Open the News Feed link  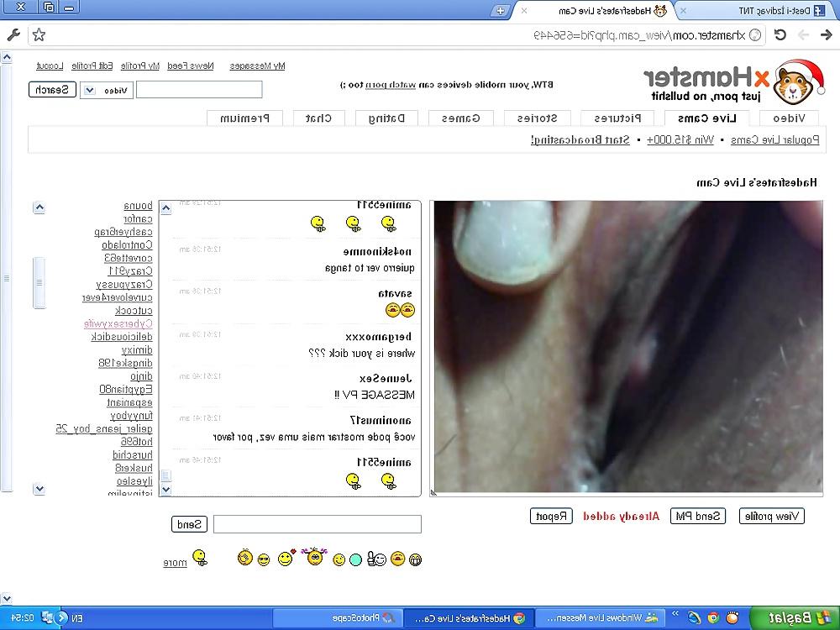[x=190, y=66]
